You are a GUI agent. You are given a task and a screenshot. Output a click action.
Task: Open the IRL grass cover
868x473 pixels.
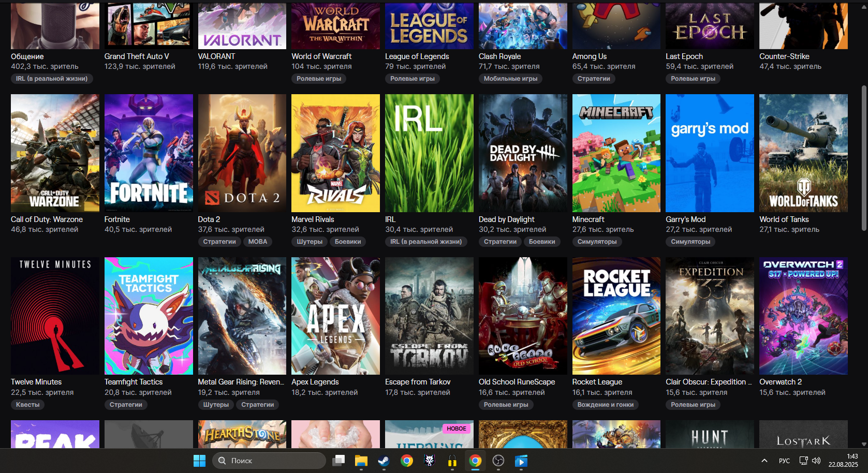429,153
